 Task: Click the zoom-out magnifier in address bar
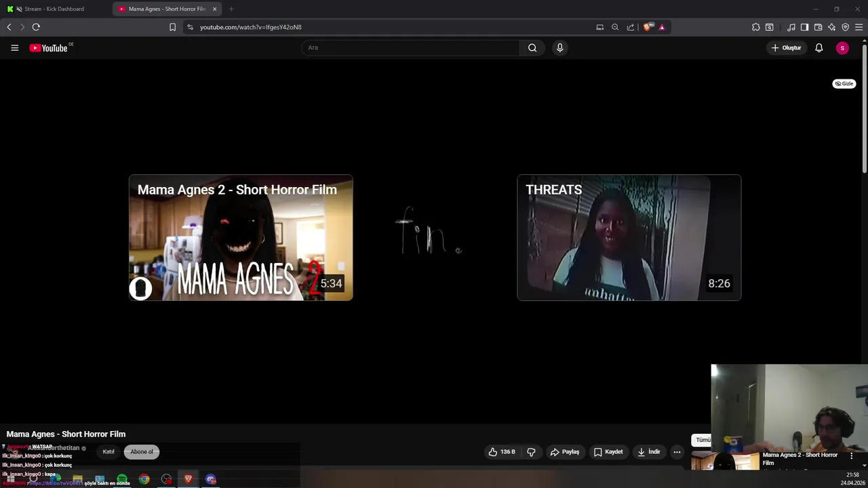coord(615,27)
